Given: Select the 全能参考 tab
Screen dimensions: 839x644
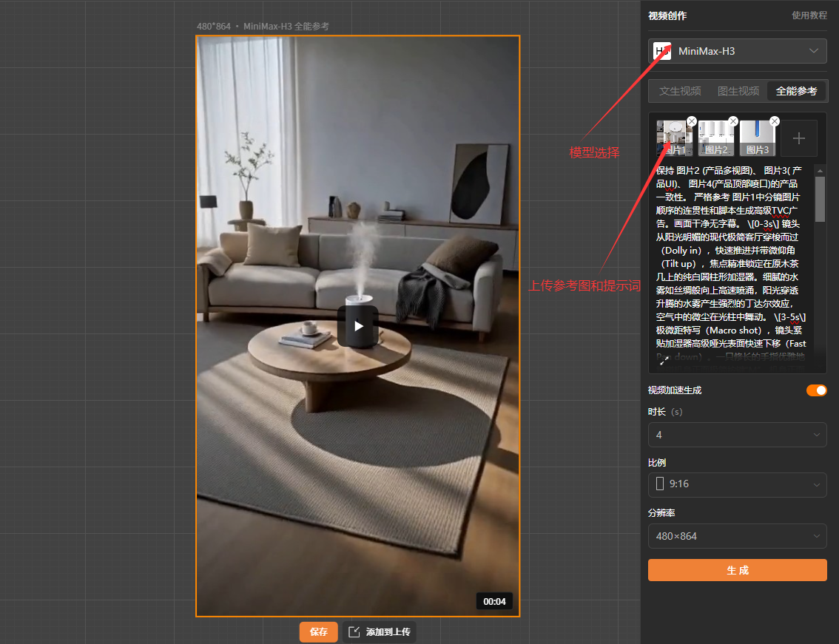Looking at the screenshot, I should point(796,92).
